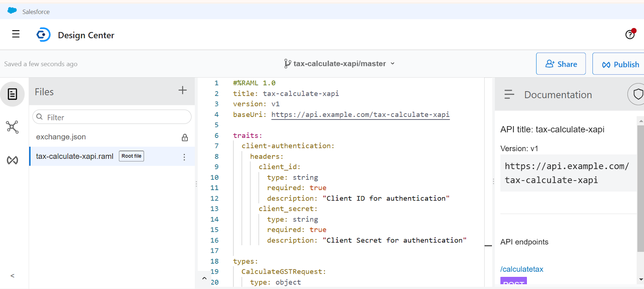Click the branch icon beside project name

coord(287,64)
